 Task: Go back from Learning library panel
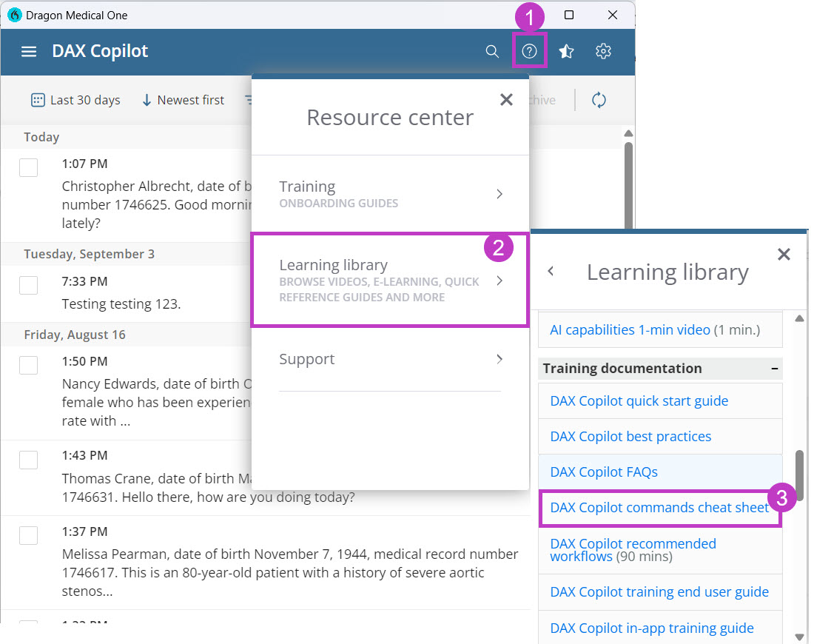[x=551, y=271]
